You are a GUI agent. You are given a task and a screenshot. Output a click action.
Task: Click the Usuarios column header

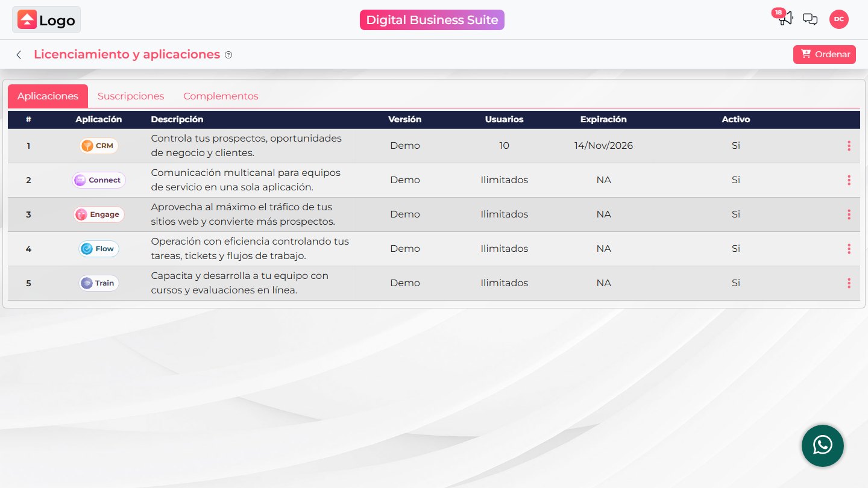coord(505,119)
